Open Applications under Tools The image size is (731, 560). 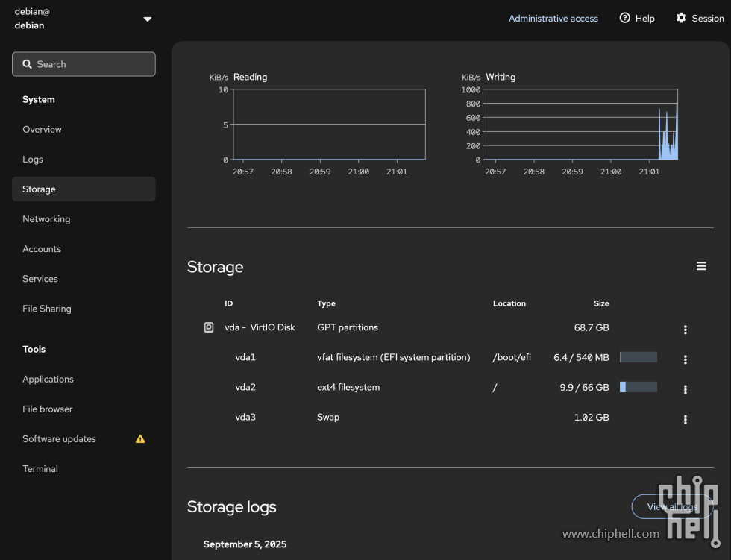tap(48, 379)
